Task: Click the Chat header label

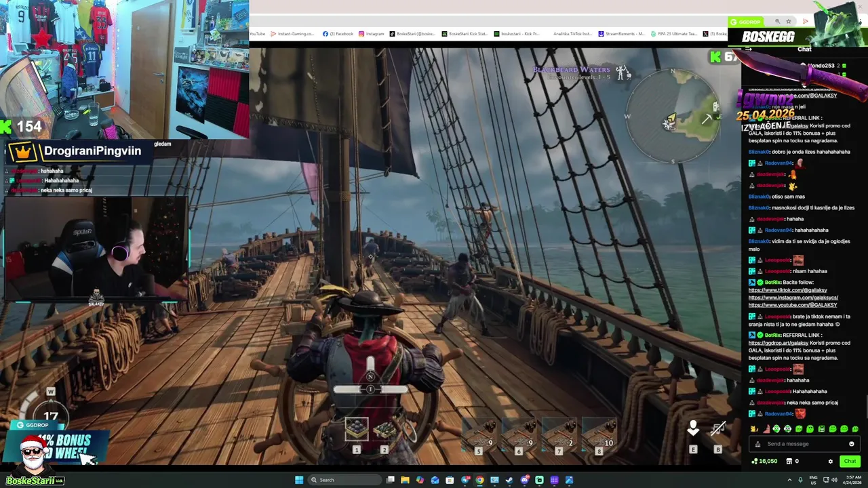Action: click(x=804, y=49)
